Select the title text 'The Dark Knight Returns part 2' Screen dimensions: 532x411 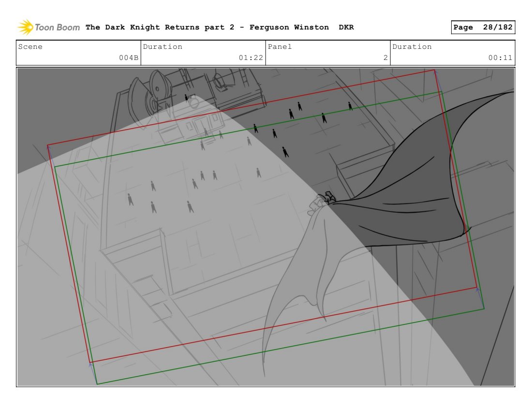pos(160,27)
